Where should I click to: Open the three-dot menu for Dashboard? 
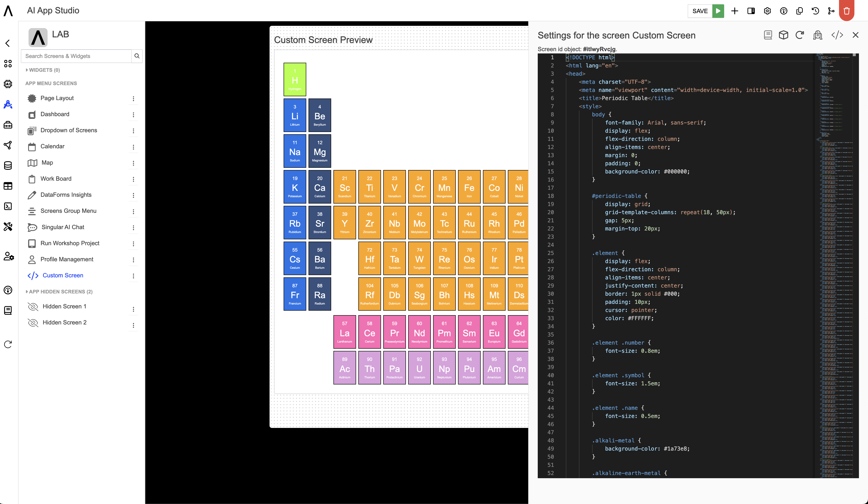133,115
